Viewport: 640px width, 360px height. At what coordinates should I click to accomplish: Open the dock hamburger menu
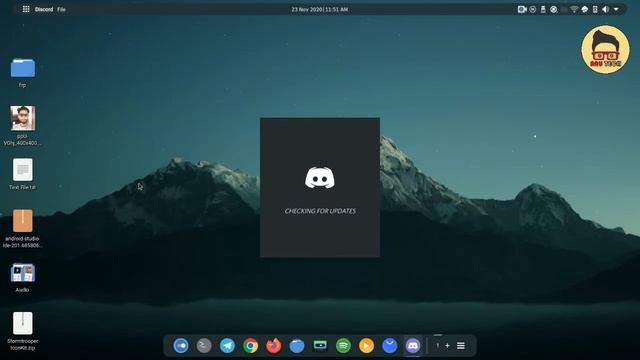click(x=461, y=346)
